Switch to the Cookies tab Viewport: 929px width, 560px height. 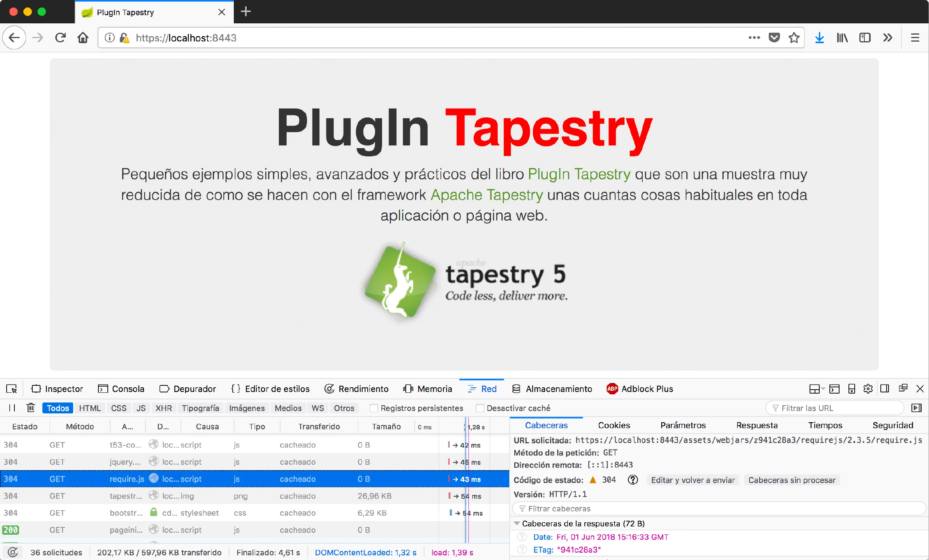614,425
